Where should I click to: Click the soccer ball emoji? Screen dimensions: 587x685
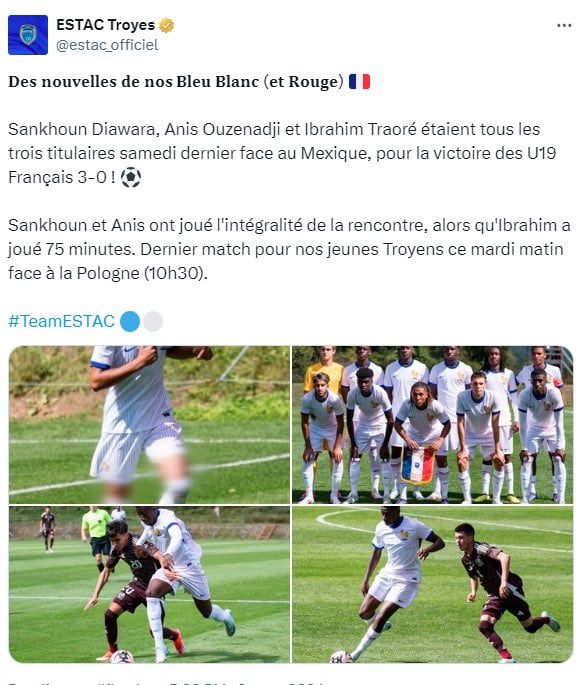point(131,178)
